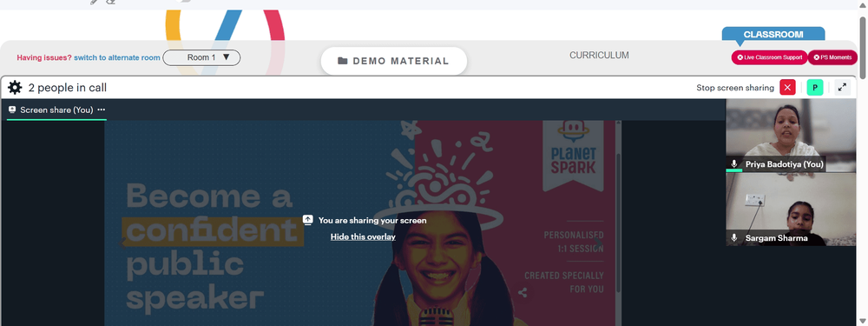Viewport: 868px width, 326px height.
Task: Select Sargam Sharma video tile
Action: tap(791, 210)
